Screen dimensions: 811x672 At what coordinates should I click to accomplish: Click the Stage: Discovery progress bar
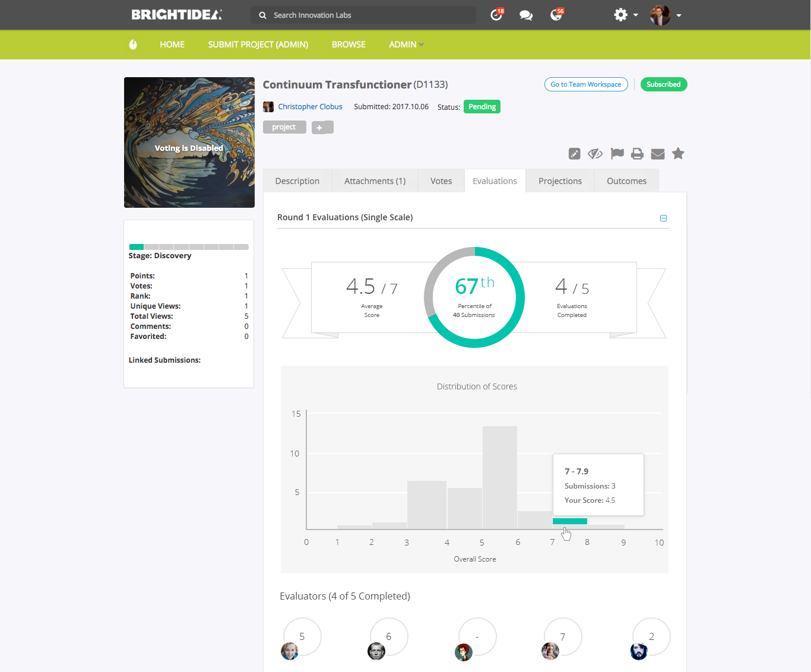tap(189, 247)
